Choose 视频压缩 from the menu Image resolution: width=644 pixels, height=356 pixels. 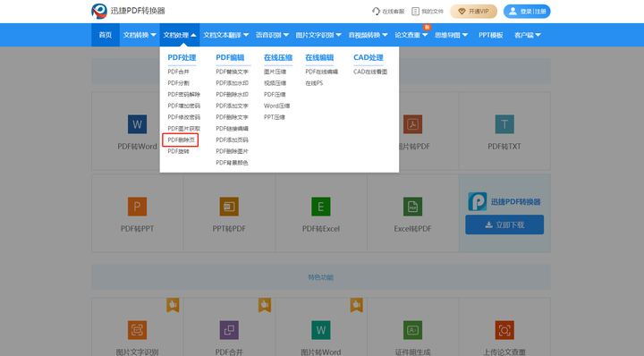275,83
